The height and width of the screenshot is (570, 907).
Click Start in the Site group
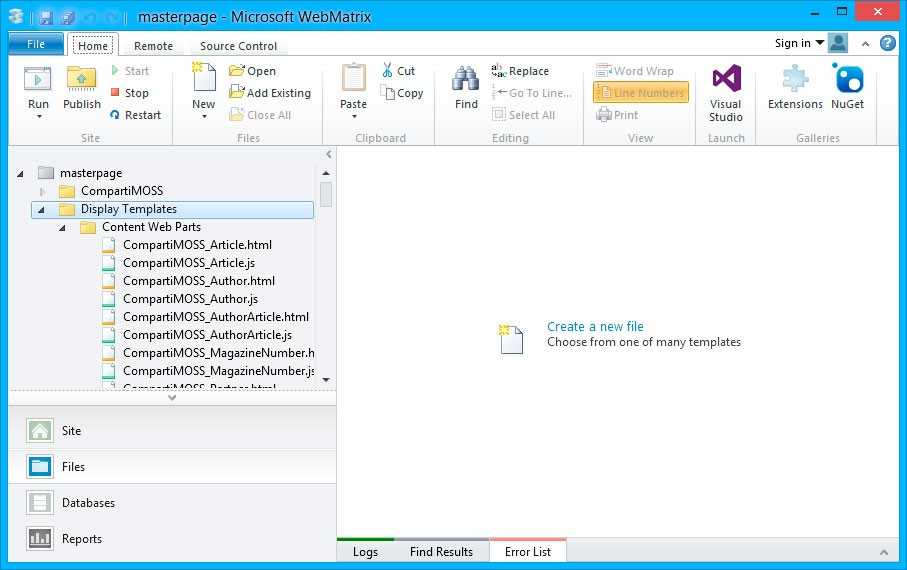click(130, 71)
